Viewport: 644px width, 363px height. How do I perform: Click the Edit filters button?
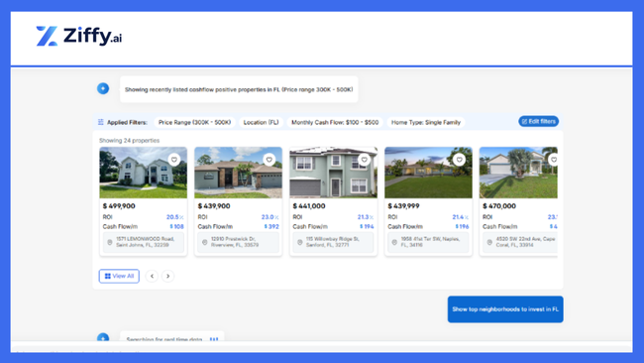pyautogui.click(x=538, y=121)
